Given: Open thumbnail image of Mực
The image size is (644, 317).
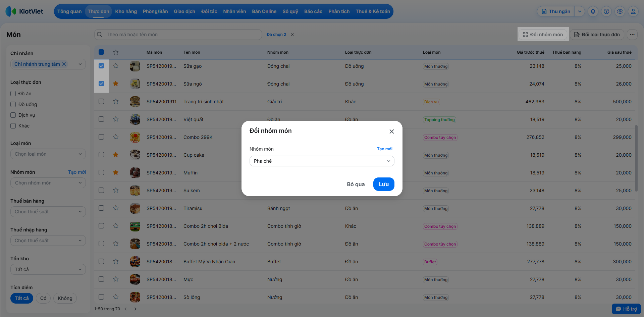Looking at the screenshot, I should pyautogui.click(x=135, y=279).
